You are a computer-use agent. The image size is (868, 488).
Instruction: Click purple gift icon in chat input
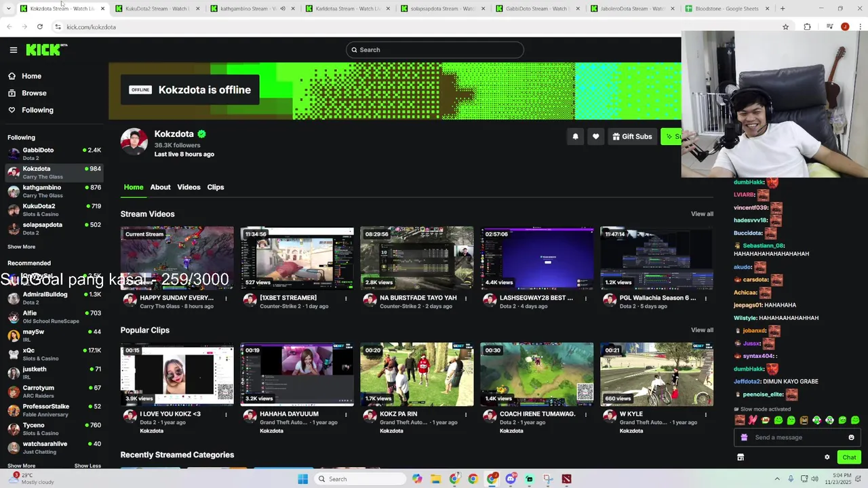click(x=744, y=437)
